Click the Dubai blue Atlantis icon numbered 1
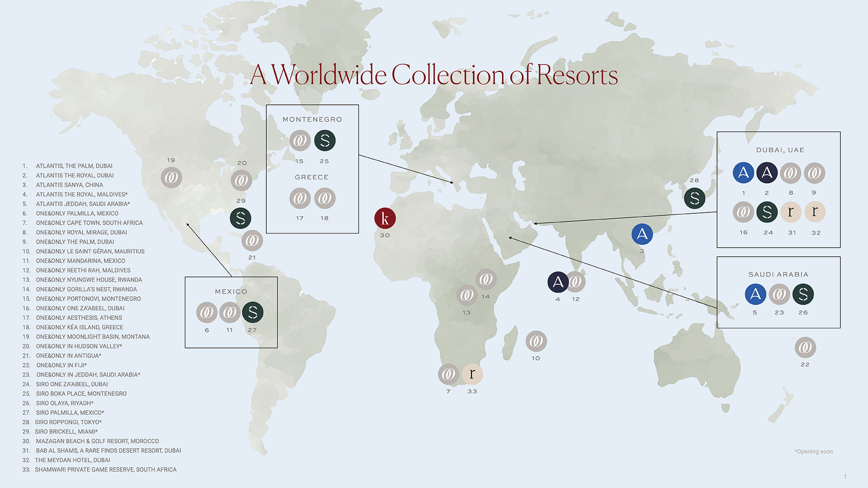 click(x=743, y=173)
